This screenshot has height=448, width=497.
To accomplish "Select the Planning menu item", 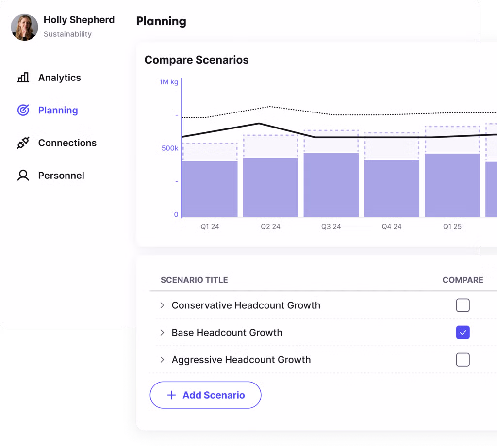I will (x=48, y=110).
